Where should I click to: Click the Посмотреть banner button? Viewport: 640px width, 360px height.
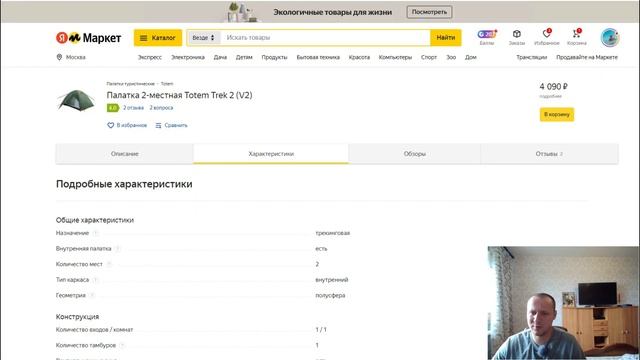429,12
